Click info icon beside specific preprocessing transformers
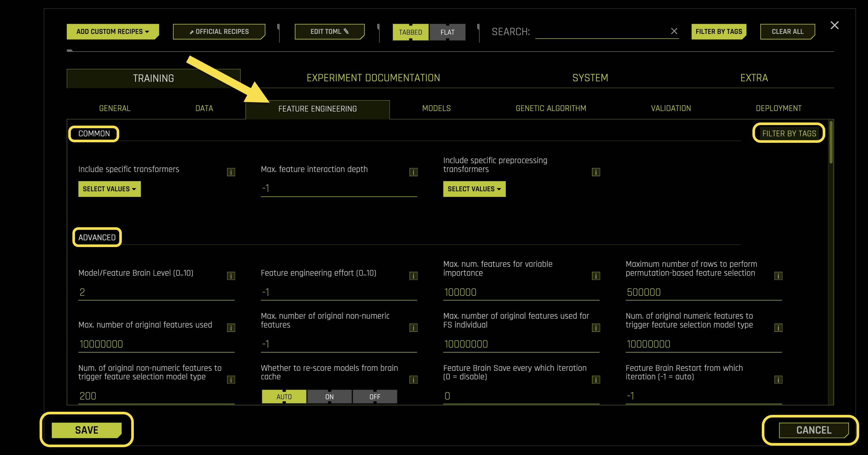This screenshot has width=868, height=455. pos(596,172)
